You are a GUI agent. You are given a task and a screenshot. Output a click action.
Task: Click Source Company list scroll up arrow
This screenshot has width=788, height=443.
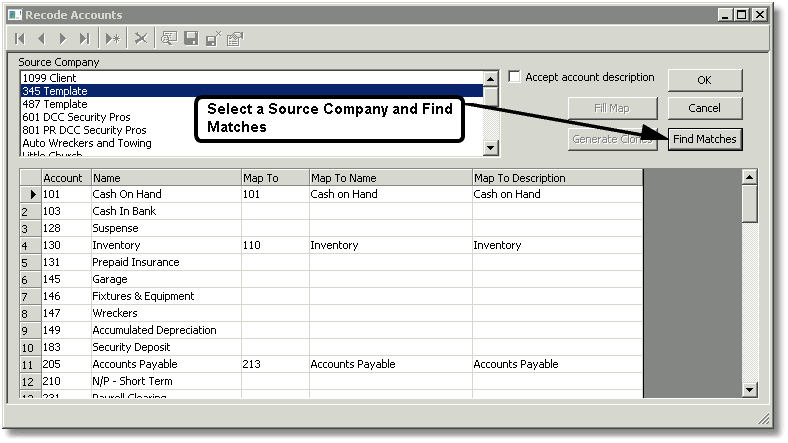click(490, 78)
